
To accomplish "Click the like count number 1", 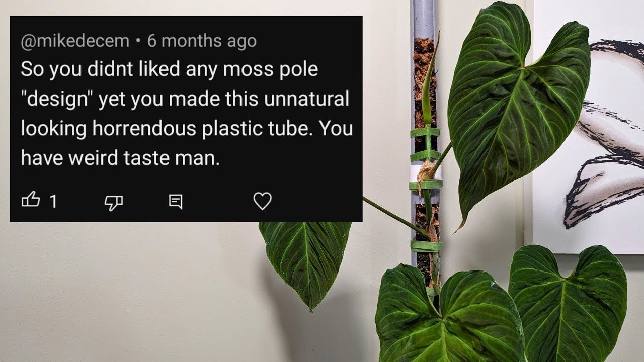I will 53,202.
